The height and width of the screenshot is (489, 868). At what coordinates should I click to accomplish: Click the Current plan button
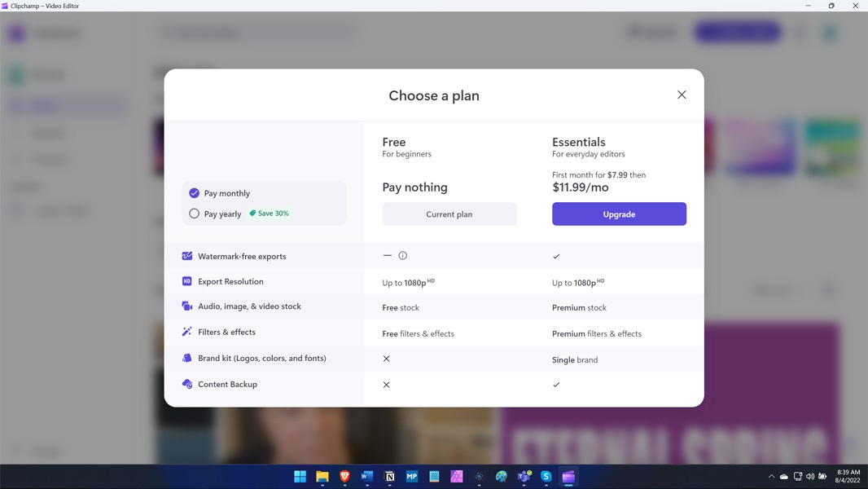449,214
